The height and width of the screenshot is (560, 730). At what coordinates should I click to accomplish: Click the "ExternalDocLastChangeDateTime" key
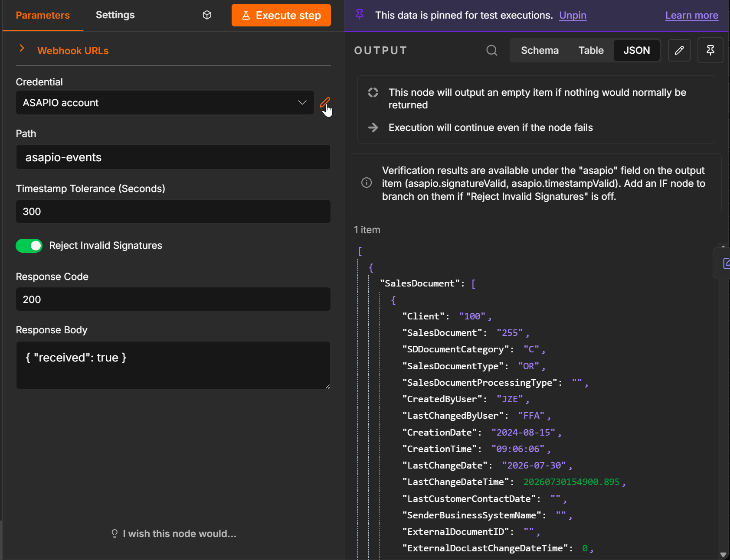coord(485,548)
